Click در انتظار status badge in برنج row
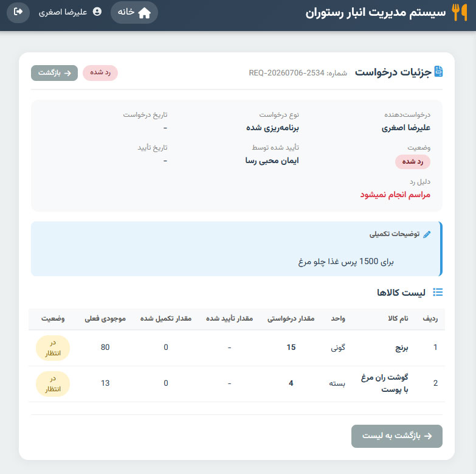This screenshot has width=476, height=474. (53, 348)
